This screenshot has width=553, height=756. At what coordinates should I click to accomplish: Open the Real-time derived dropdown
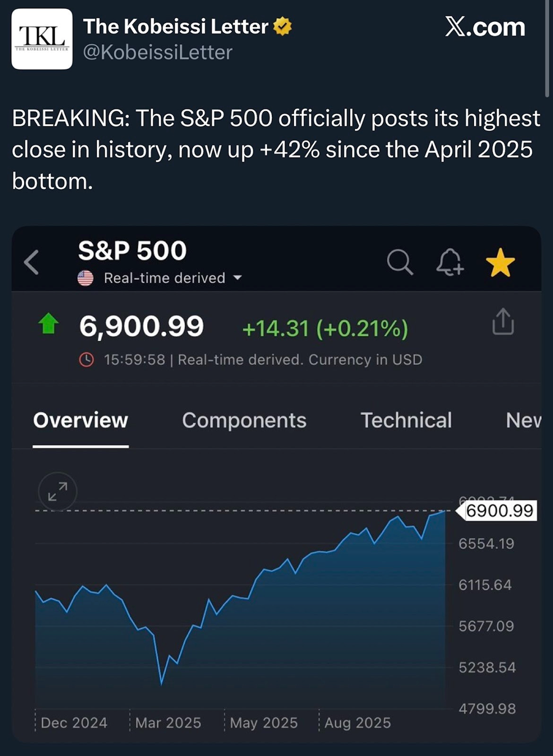pos(237,278)
